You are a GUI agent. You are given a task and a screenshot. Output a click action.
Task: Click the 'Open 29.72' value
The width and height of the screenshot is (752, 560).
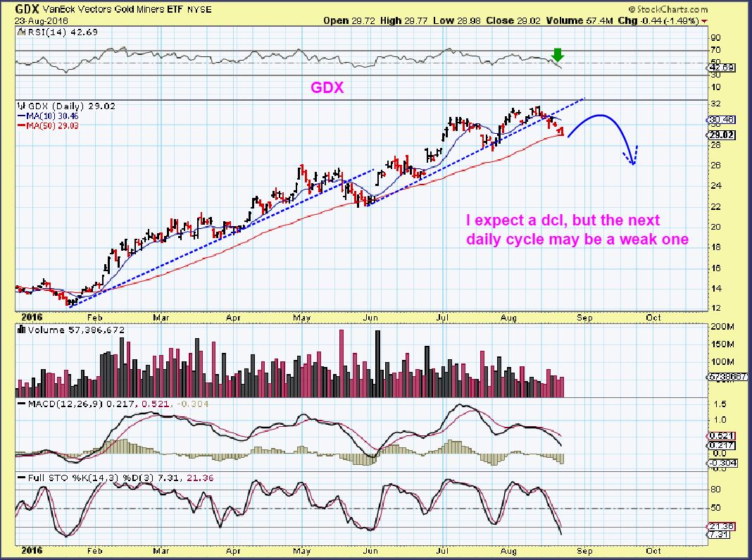point(349,20)
